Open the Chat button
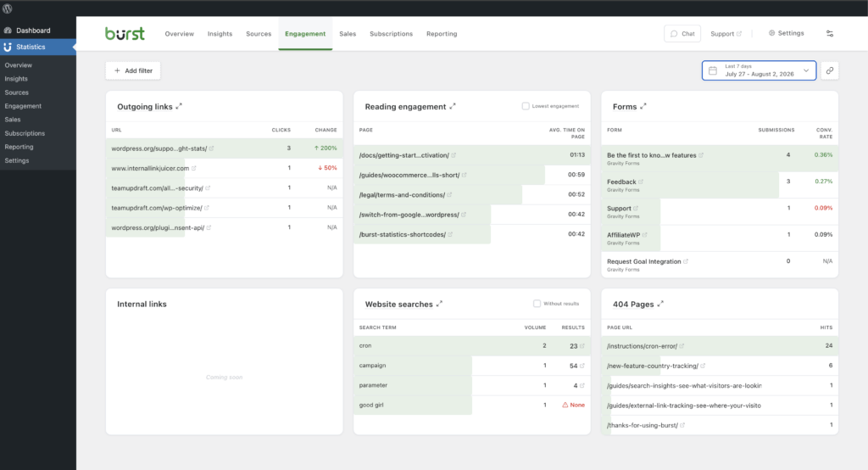 682,34
